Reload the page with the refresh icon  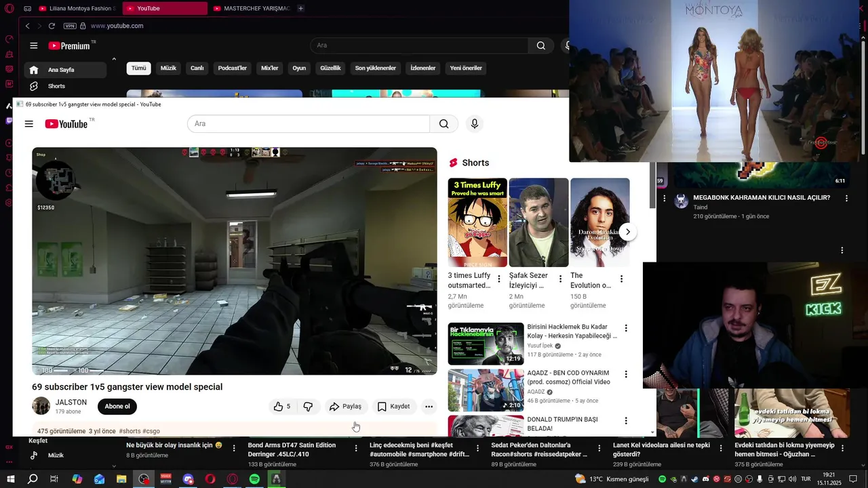coord(52,26)
